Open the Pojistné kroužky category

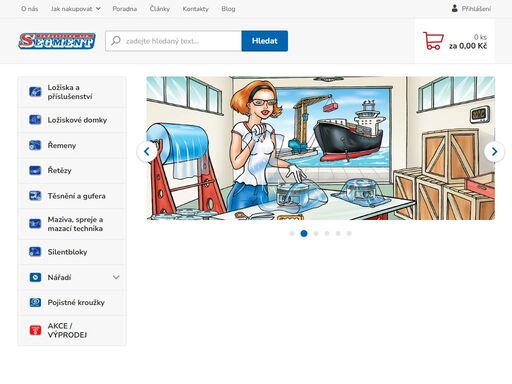[72, 302]
